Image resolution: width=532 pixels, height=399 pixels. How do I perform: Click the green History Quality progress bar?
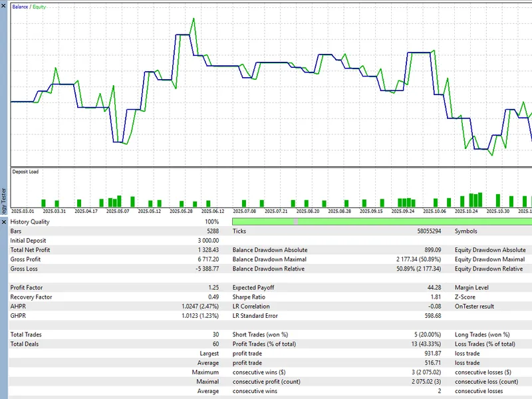coord(382,221)
